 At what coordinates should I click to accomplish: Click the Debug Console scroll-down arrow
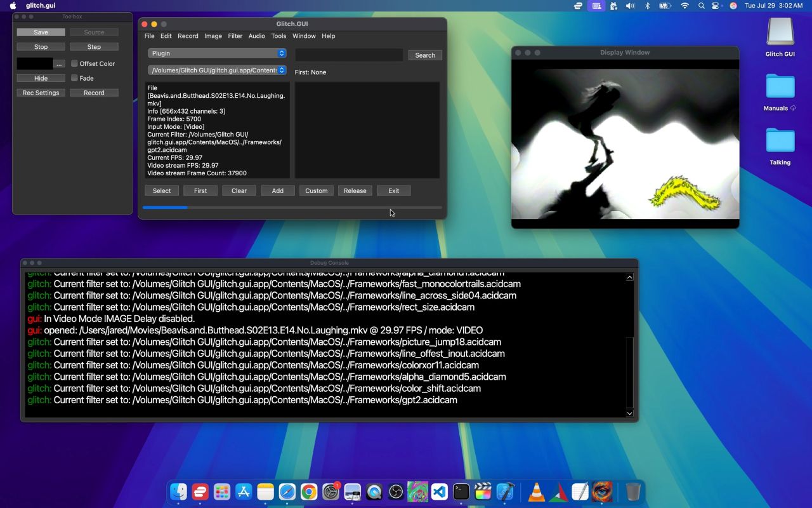(x=629, y=413)
